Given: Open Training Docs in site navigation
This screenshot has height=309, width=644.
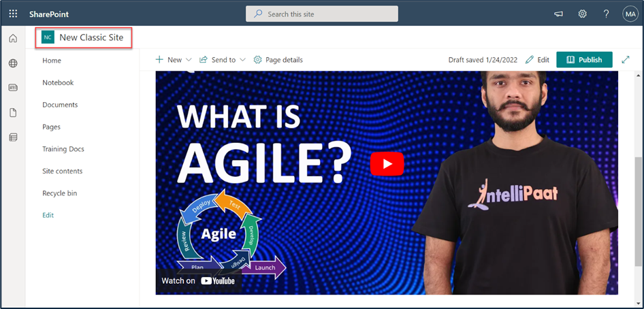Looking at the screenshot, I should 63,149.
